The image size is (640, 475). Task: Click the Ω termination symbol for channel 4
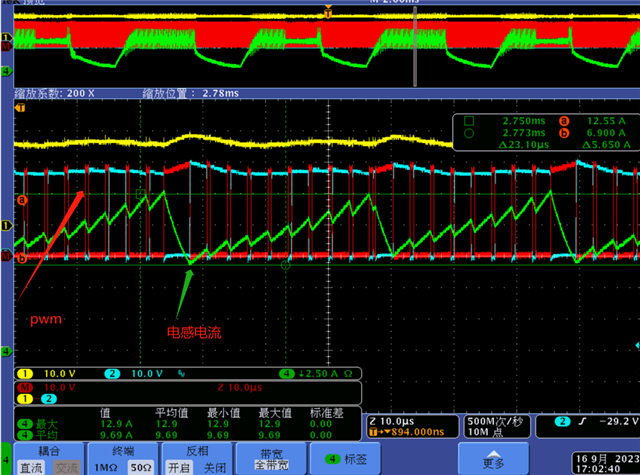point(348,373)
